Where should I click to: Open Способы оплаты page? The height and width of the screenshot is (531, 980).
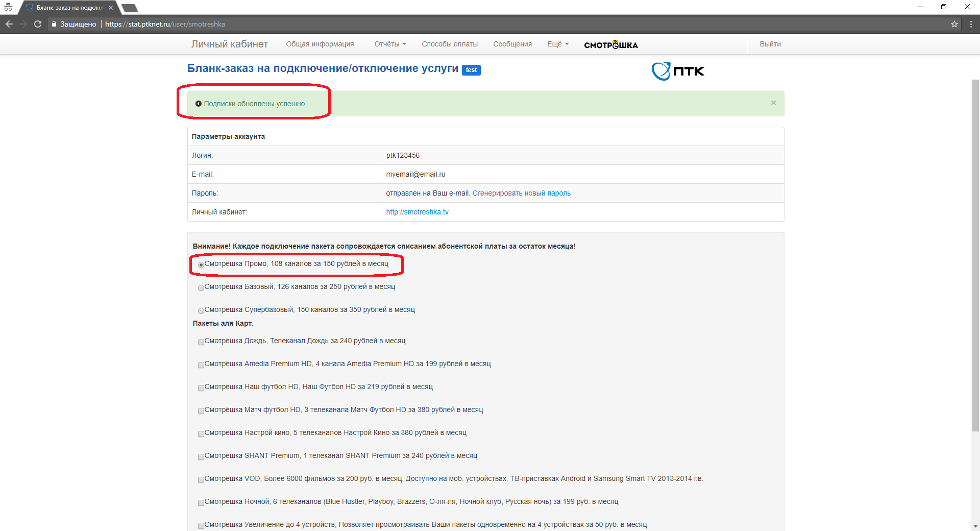click(x=450, y=44)
